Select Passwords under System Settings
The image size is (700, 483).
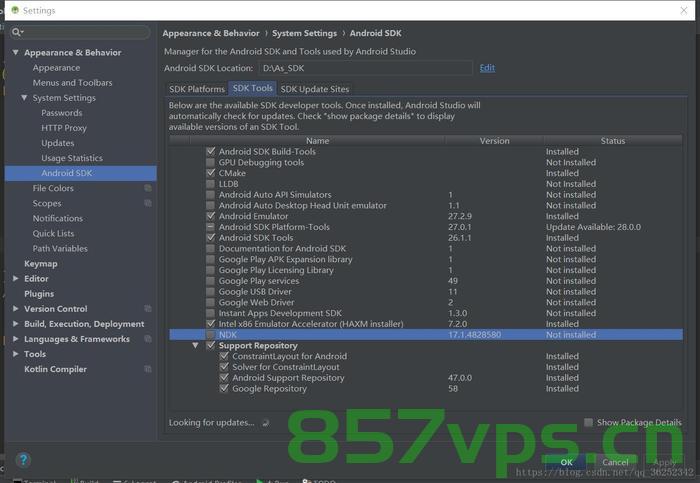click(62, 113)
